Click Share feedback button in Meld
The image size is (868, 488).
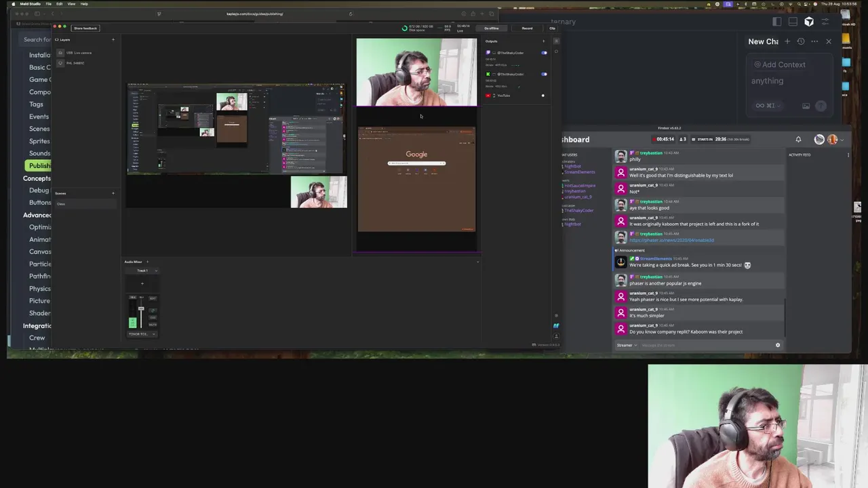85,28
